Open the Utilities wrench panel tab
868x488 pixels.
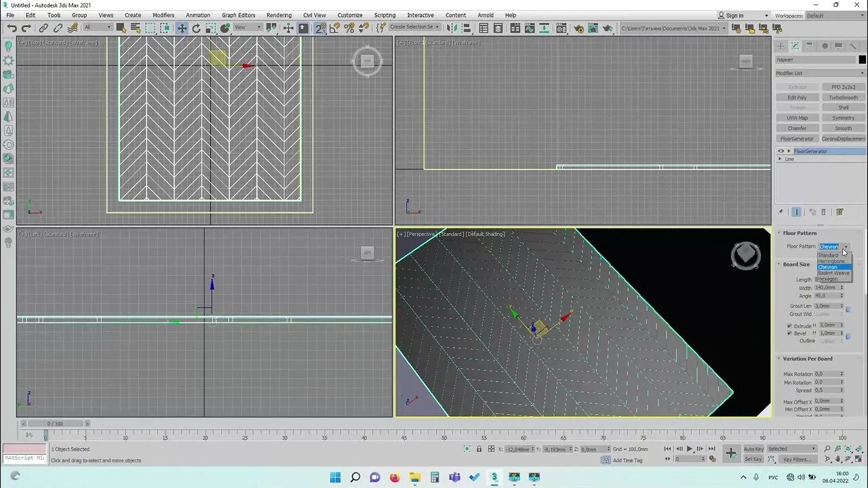(x=853, y=46)
